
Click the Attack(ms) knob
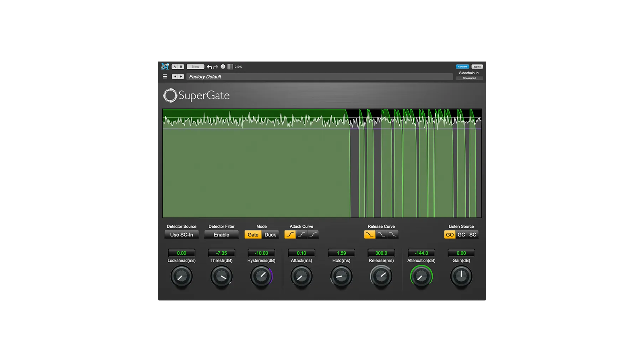tap(301, 277)
